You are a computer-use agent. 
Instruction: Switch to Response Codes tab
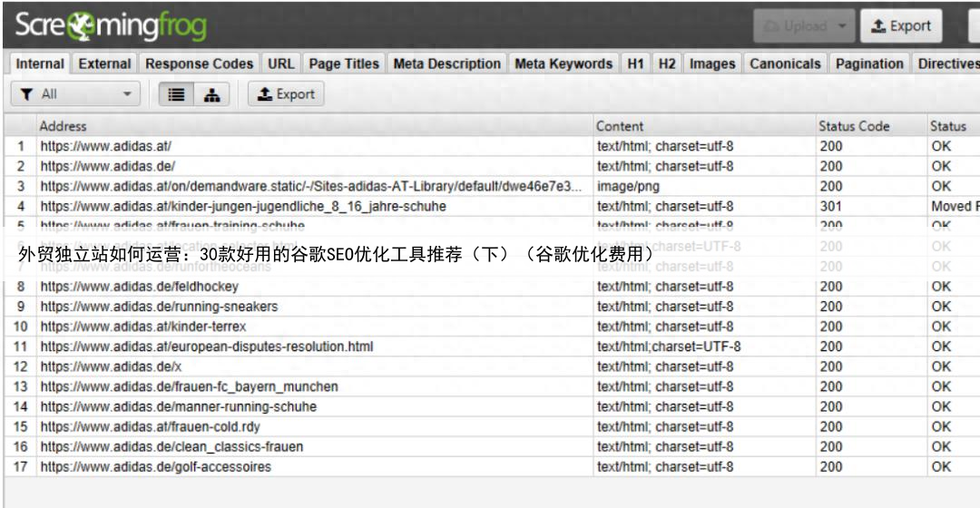200,64
